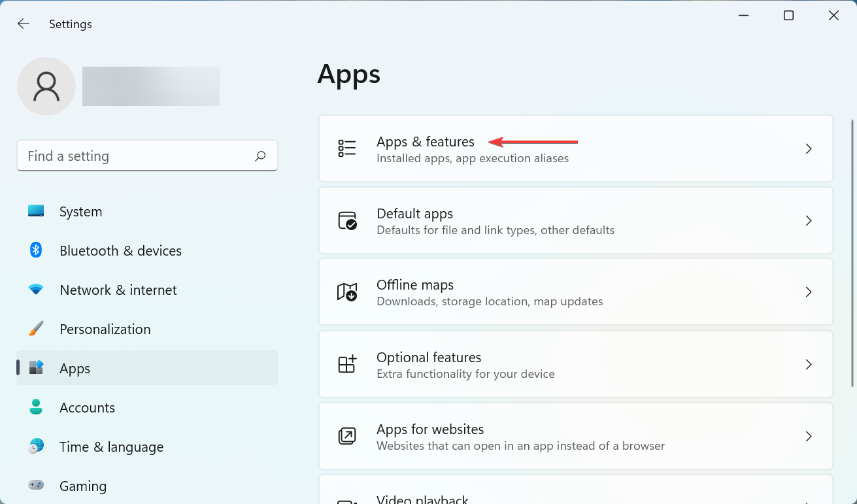
Task: Click the Apps & features list icon
Action: coord(348,148)
